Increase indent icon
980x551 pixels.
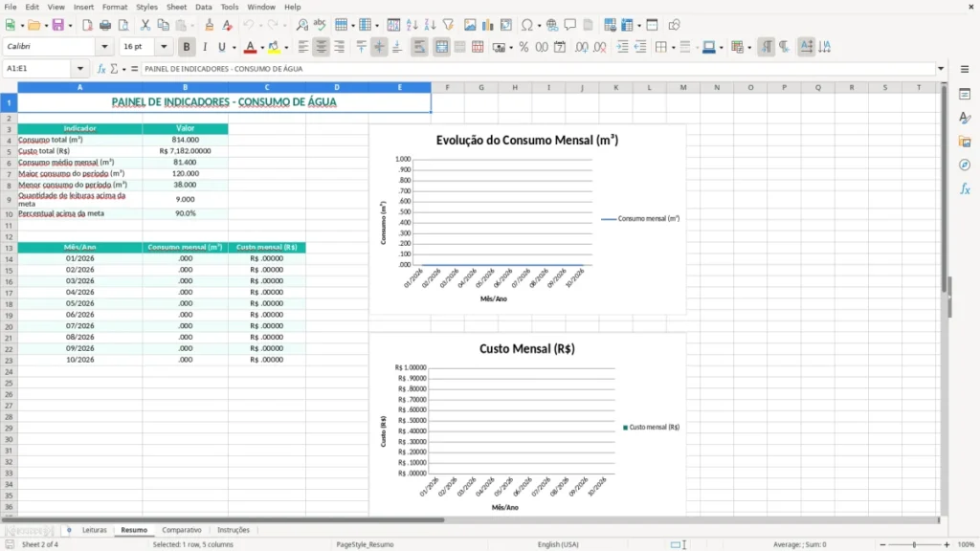622,47
